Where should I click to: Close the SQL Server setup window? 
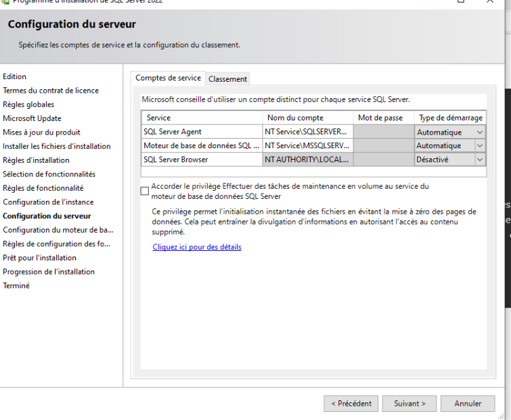490,1
